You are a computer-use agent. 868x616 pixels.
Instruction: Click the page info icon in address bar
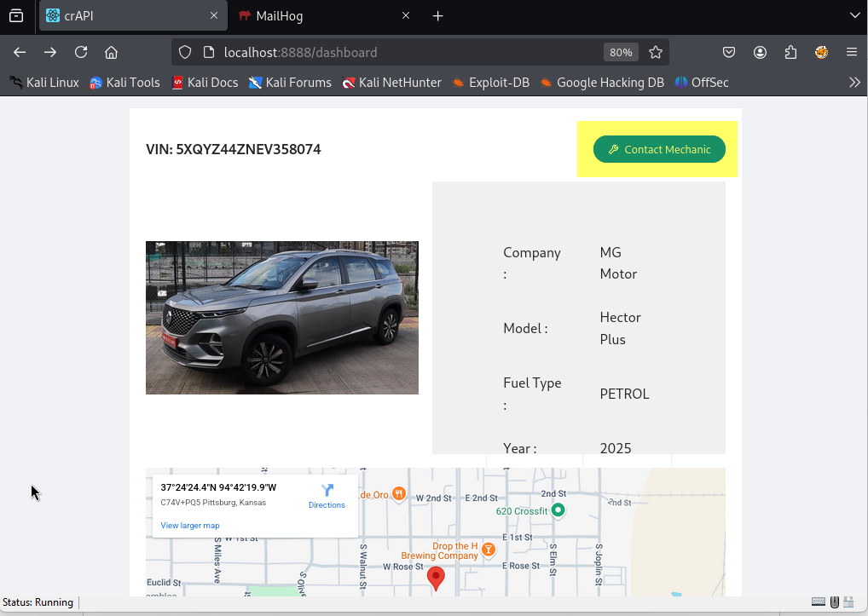(209, 53)
